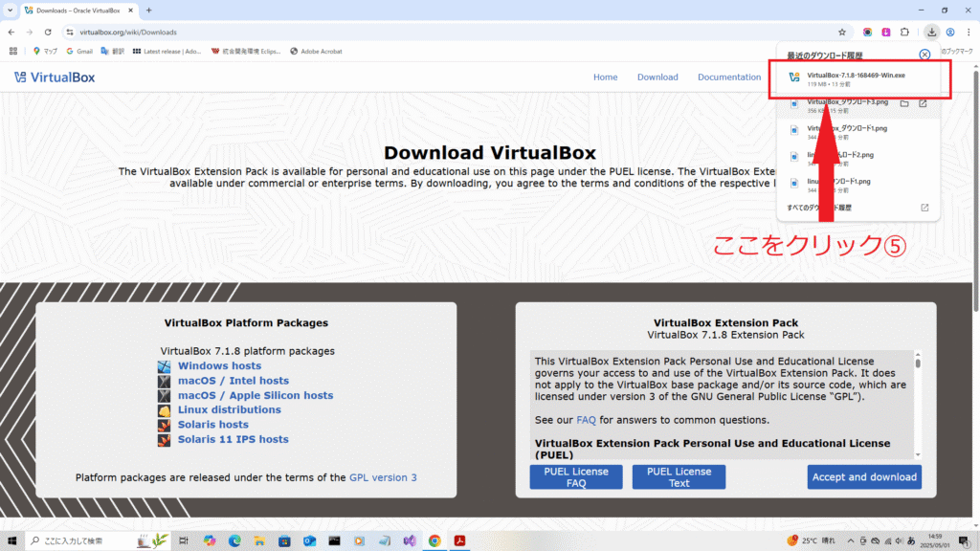Open the terminal from the taskbar
The image size is (980, 551).
pyautogui.click(x=334, y=540)
